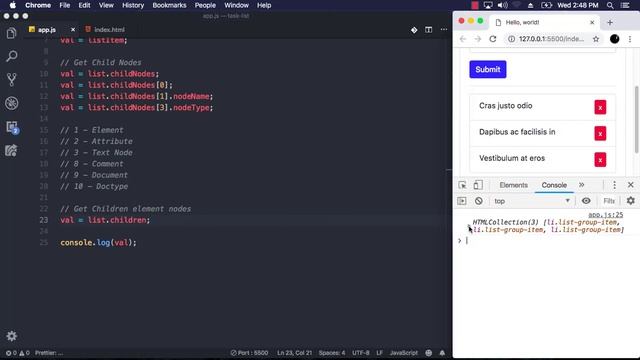Close the app.js editor tab

pos(73,30)
